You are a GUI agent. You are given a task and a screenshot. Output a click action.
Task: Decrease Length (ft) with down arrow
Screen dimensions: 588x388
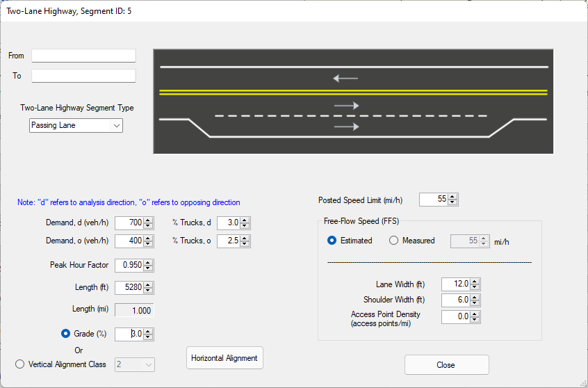[148, 291]
